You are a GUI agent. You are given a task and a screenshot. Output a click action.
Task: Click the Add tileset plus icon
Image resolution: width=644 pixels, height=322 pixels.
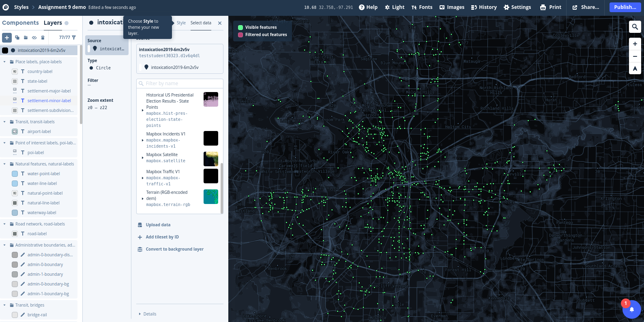(140, 237)
